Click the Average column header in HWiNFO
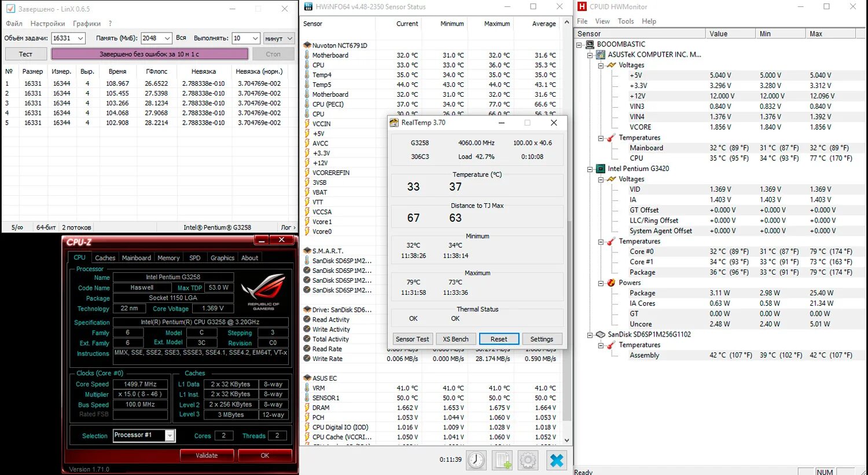This screenshot has height=475, width=868. coord(544,24)
